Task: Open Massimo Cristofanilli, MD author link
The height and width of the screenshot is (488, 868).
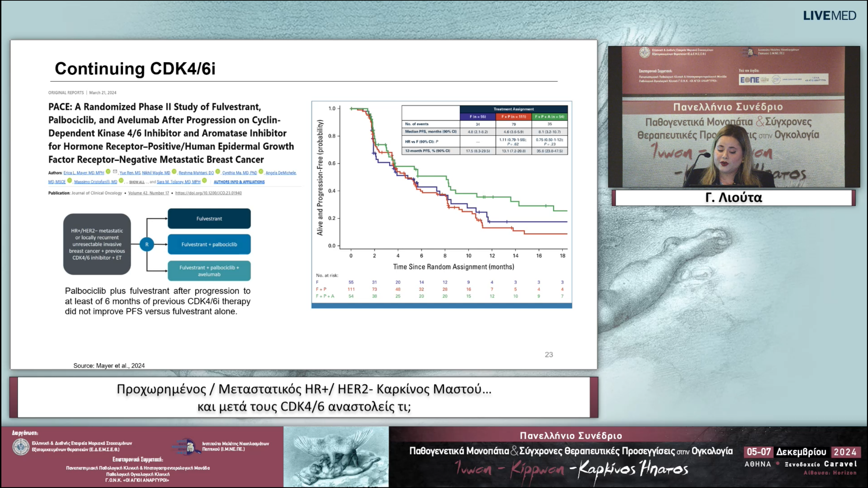Action: [96, 182]
